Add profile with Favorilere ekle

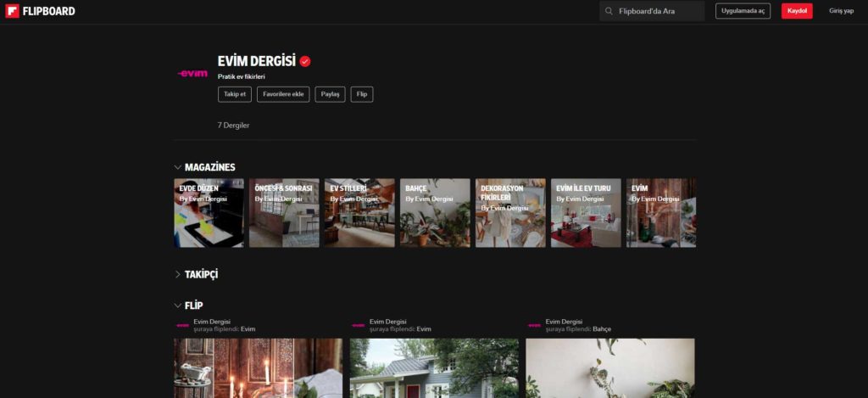tap(283, 94)
